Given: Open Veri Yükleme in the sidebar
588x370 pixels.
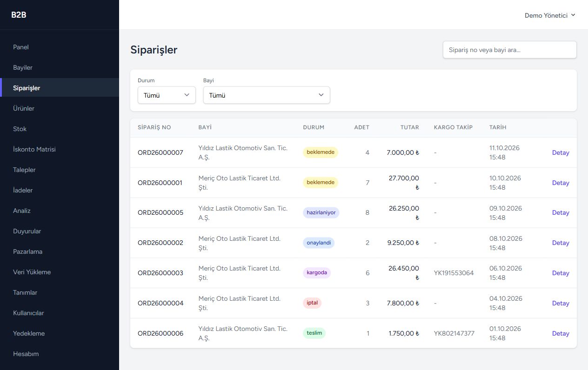Looking at the screenshot, I should tap(60, 272).
